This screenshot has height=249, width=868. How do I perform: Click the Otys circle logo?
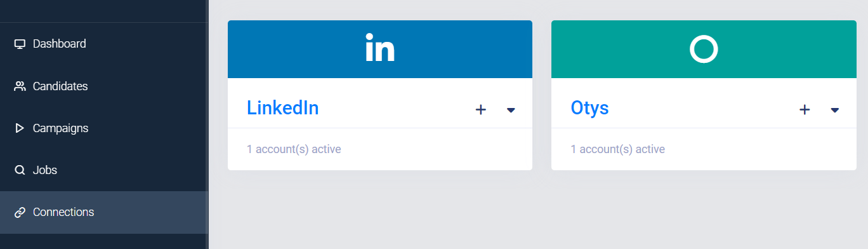(704, 49)
